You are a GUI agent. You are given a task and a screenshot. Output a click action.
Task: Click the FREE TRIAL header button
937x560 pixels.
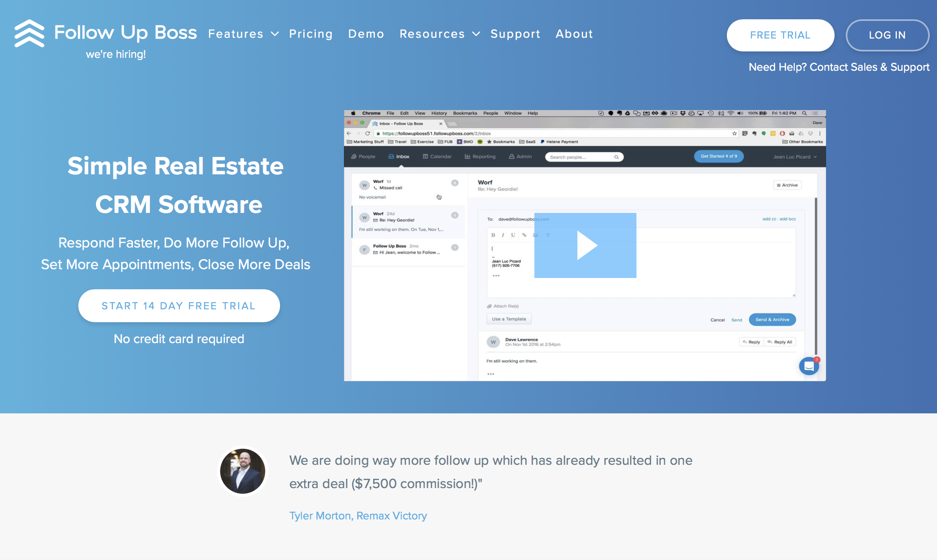click(780, 35)
